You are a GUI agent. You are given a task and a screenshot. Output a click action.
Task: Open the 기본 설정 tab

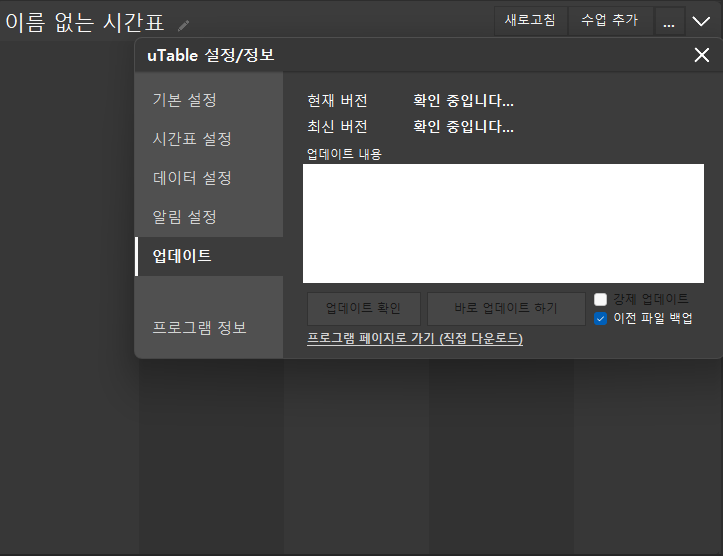pyautogui.click(x=209, y=100)
